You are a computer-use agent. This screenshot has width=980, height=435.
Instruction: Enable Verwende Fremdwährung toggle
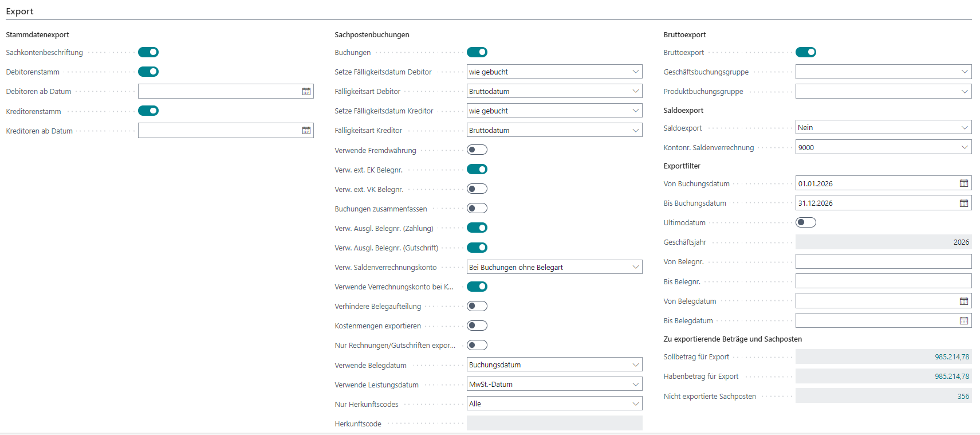click(x=477, y=150)
